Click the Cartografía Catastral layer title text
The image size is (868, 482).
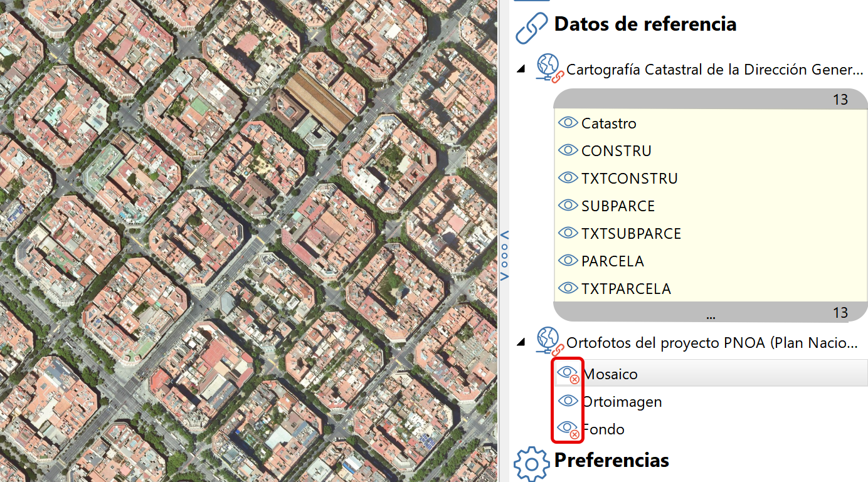click(x=715, y=69)
